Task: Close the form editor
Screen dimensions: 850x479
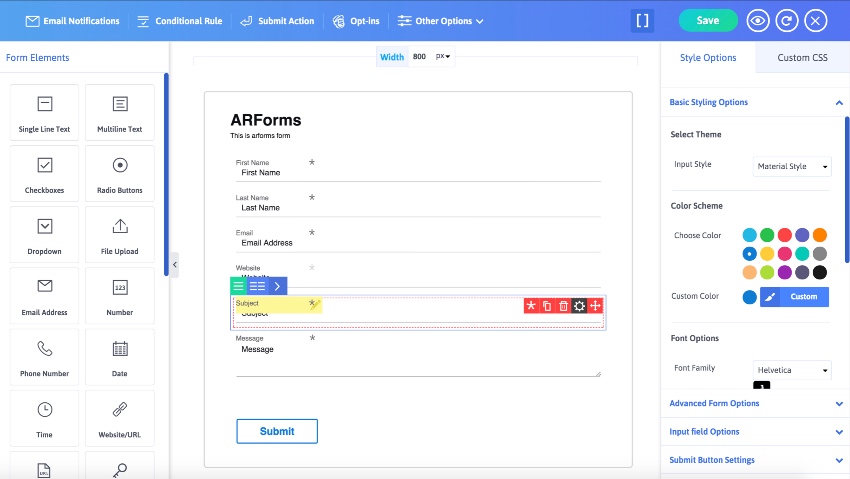Action: tap(815, 21)
